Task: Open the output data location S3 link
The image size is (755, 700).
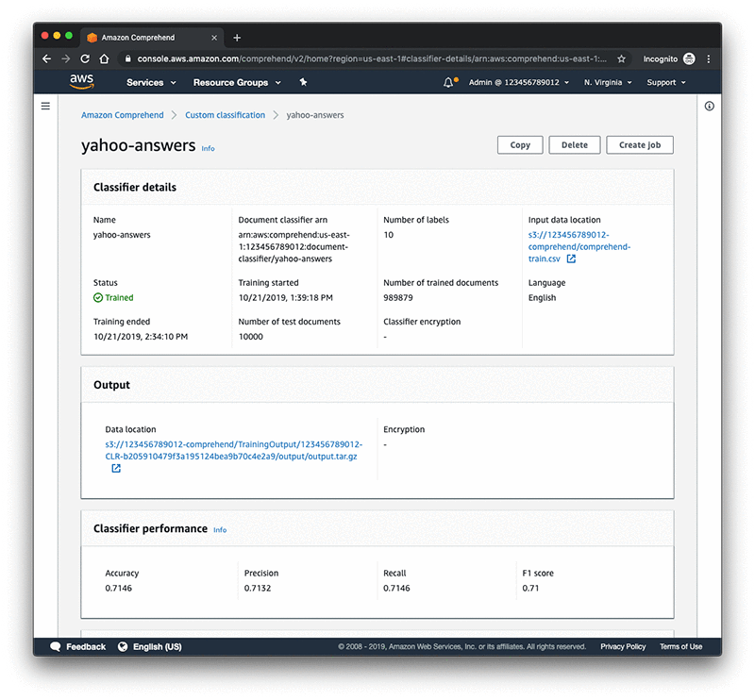Action: click(233, 450)
